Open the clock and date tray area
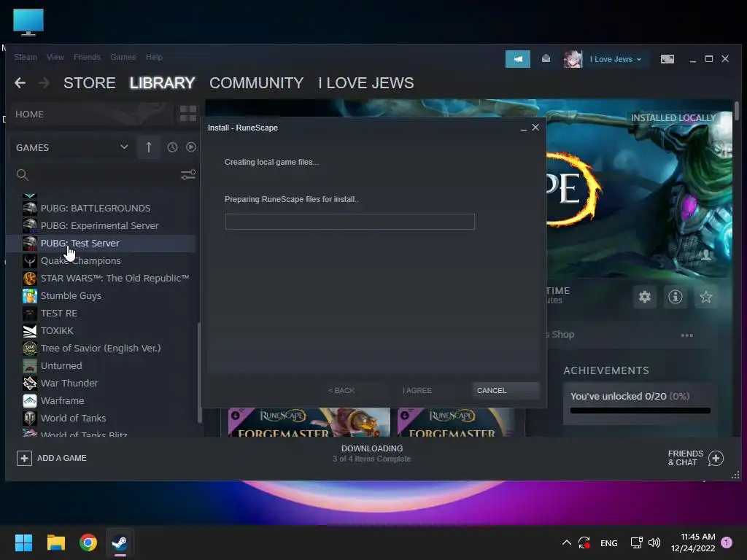The image size is (747, 560). 693,542
